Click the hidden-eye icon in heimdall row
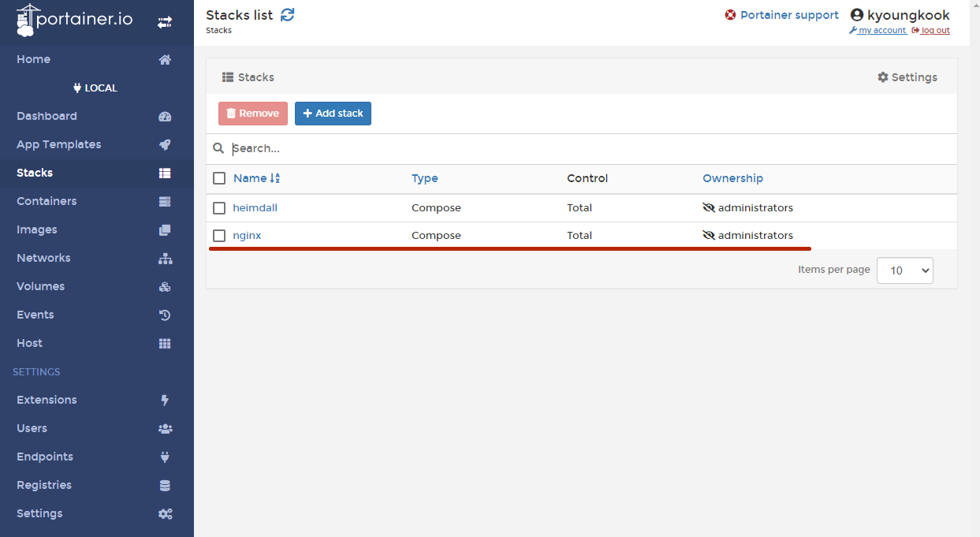This screenshot has width=980, height=537. click(x=708, y=208)
